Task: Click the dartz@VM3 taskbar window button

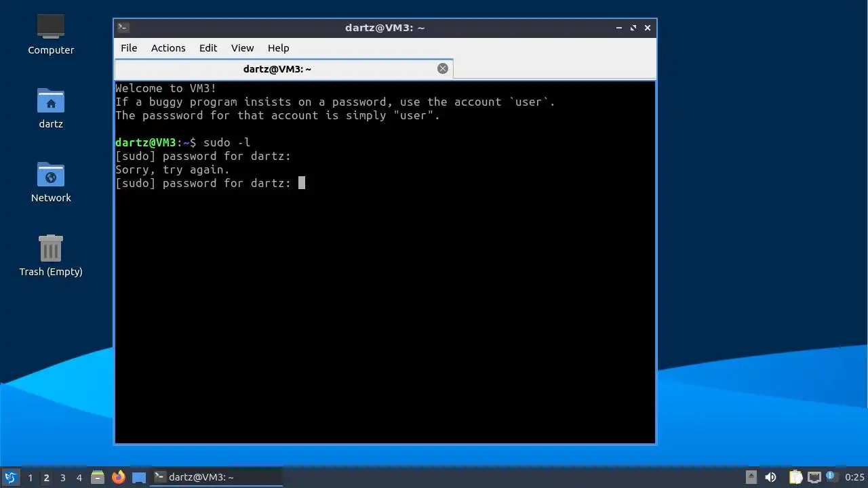Action: point(216,477)
